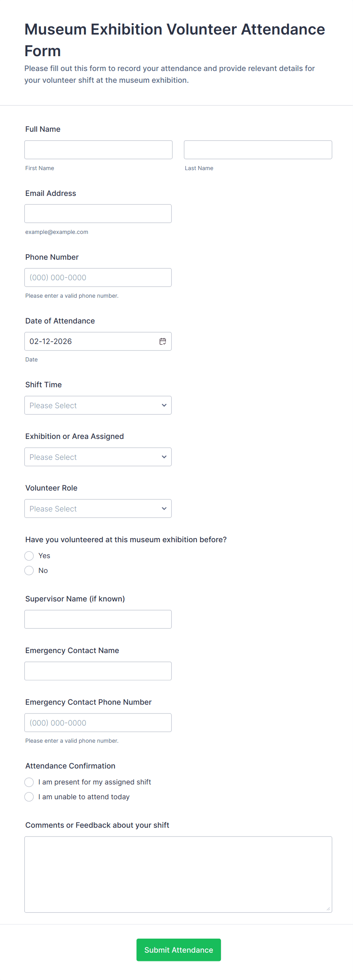Click the Phone Number field

click(98, 278)
